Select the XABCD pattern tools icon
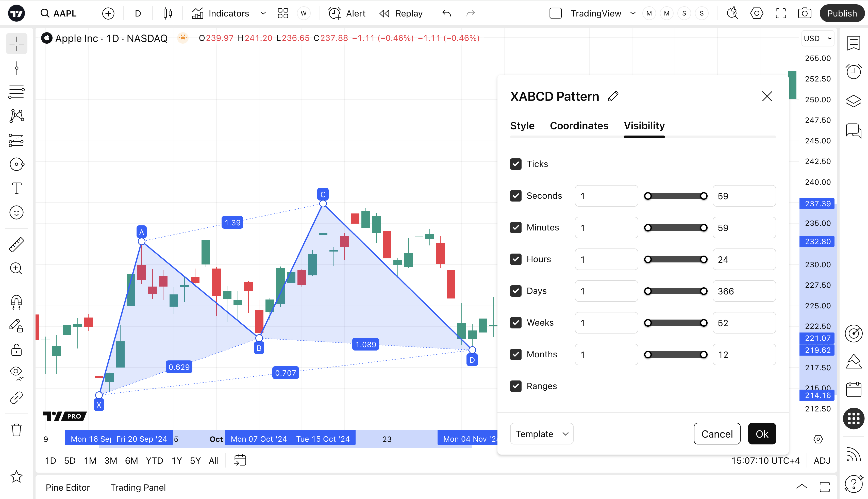868x499 pixels. [16, 116]
